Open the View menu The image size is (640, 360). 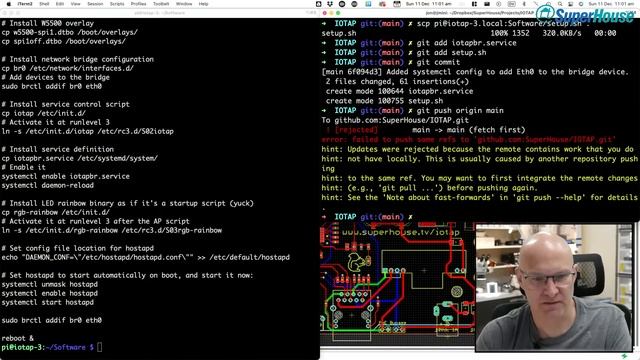76,4
